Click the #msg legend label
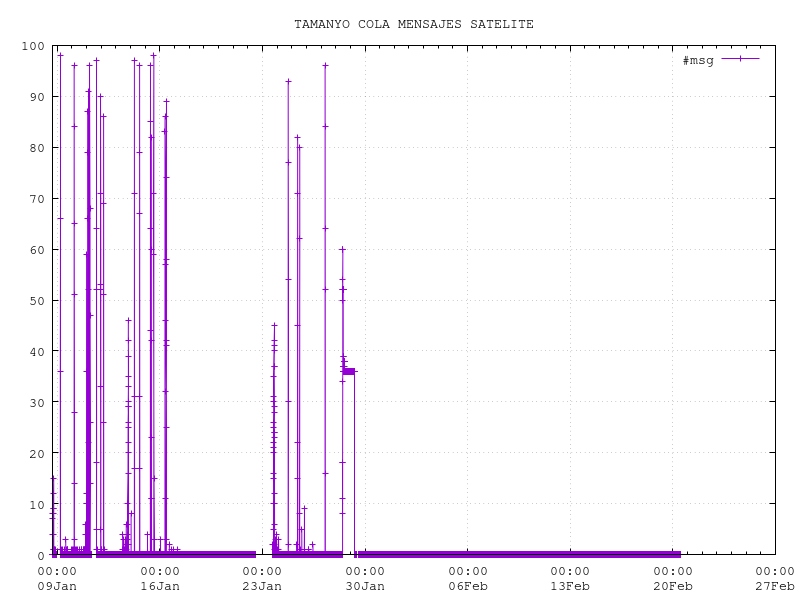800x600 pixels. pyautogui.click(x=698, y=60)
